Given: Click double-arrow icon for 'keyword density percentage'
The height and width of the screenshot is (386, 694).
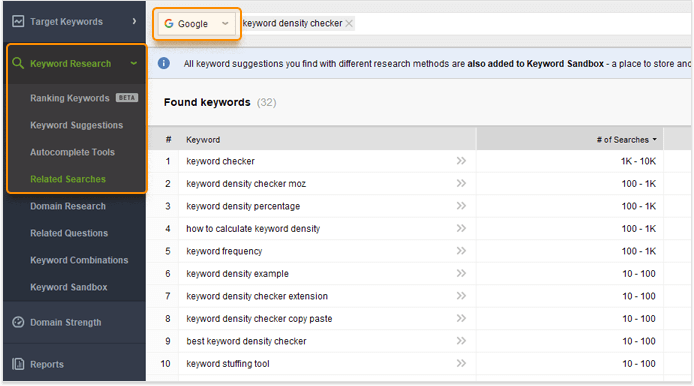Looking at the screenshot, I should pos(461,206).
